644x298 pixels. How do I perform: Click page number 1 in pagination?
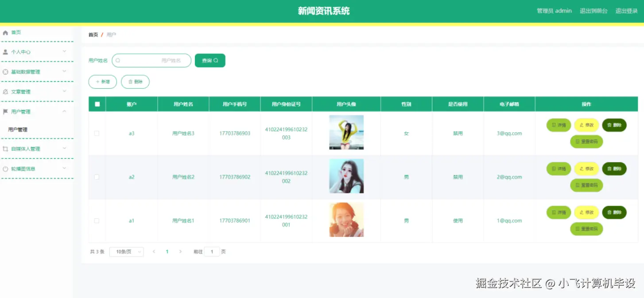coord(167,252)
